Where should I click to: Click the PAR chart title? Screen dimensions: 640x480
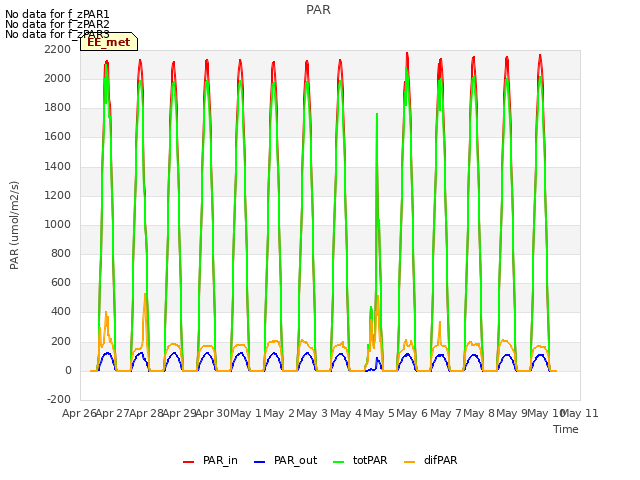point(318,10)
